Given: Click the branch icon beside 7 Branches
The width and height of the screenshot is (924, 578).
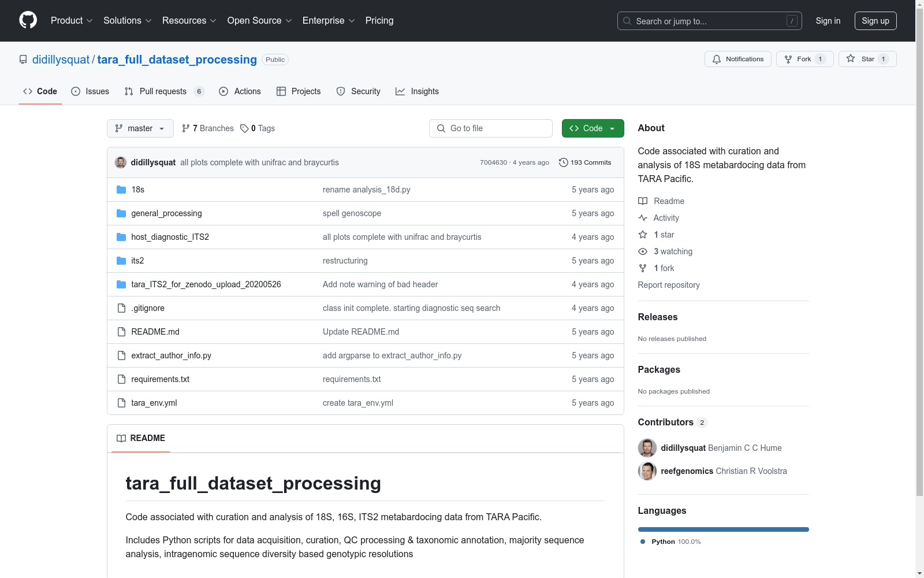Looking at the screenshot, I should pos(186,128).
